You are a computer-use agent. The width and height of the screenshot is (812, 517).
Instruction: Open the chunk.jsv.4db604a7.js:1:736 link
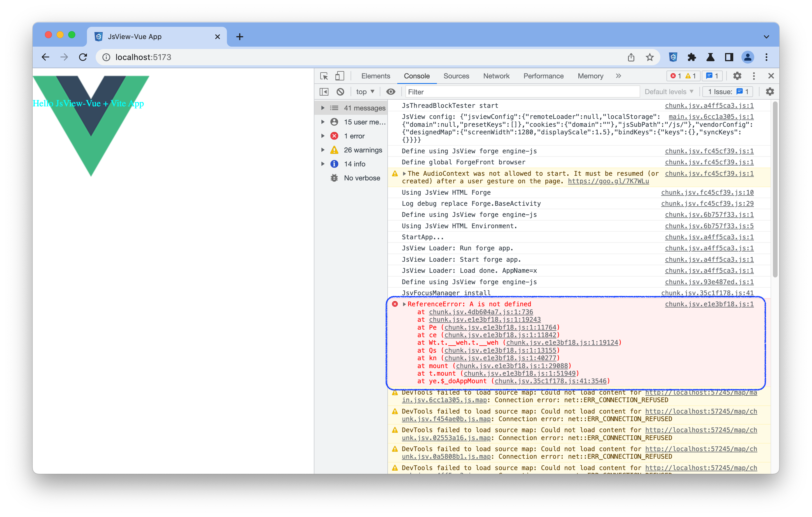[481, 312]
